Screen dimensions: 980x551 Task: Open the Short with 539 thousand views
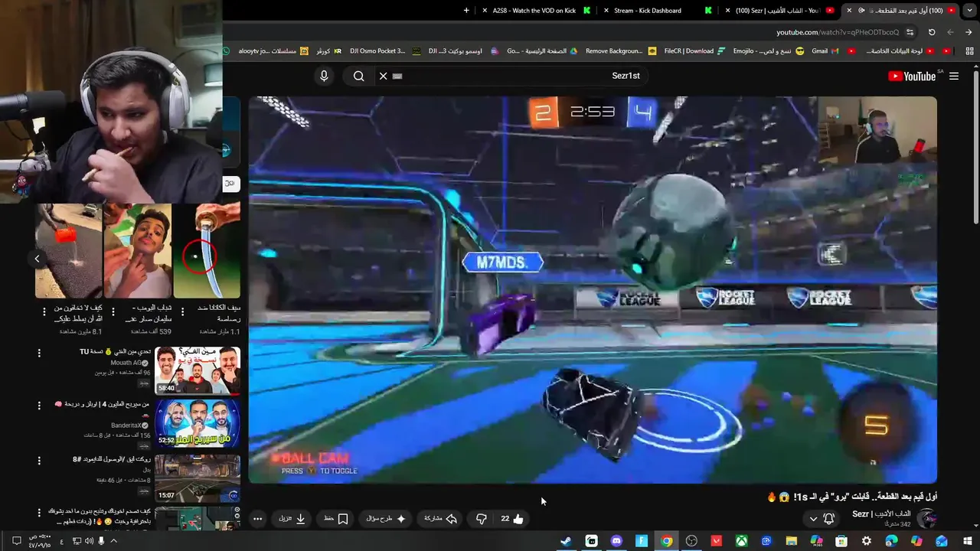(138, 250)
